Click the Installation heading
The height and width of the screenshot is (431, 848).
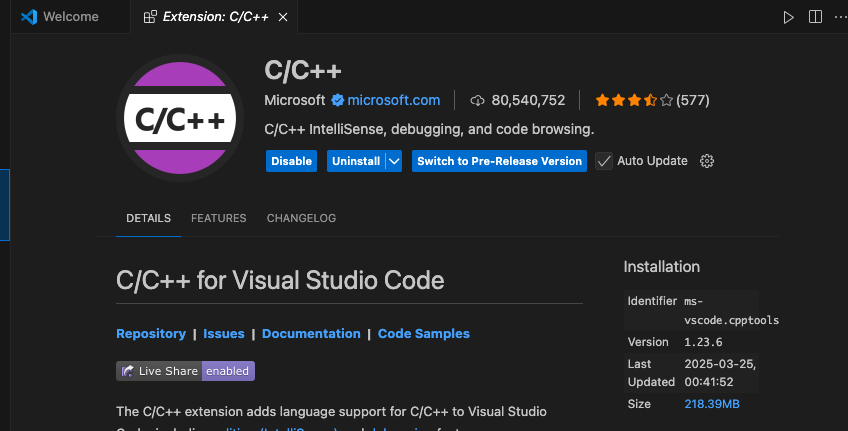pyautogui.click(x=661, y=267)
